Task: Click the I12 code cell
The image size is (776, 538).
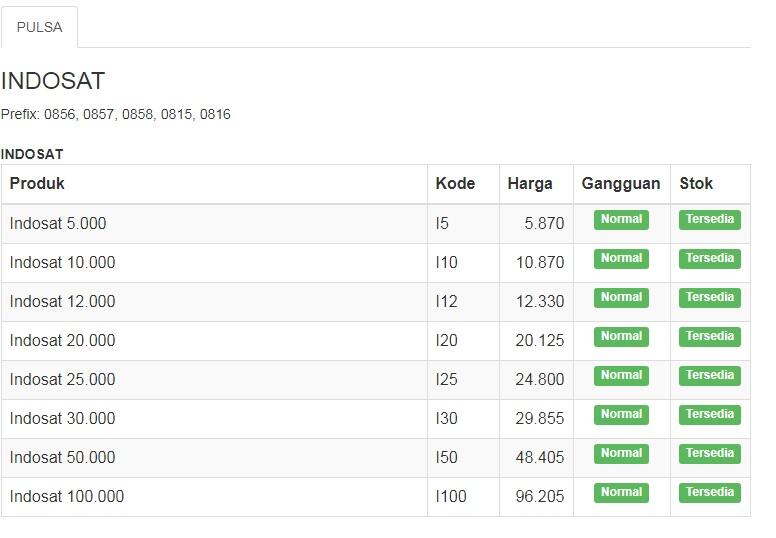Action: point(463,302)
